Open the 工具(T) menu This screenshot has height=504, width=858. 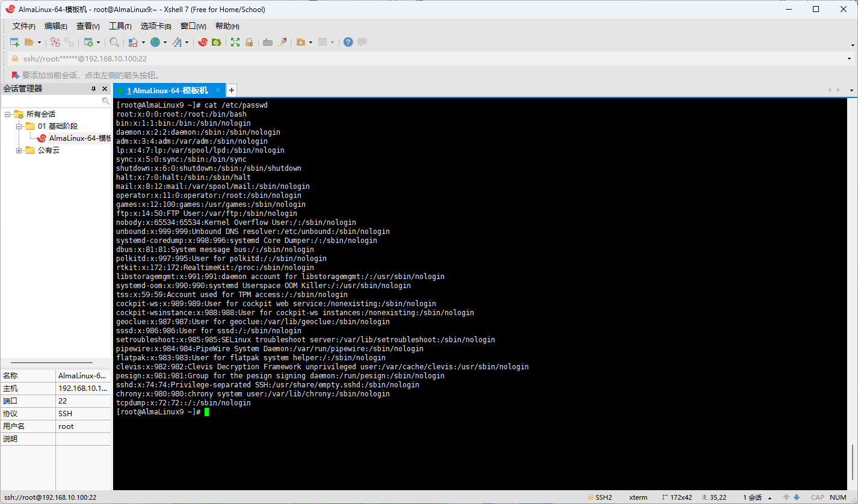click(x=120, y=26)
